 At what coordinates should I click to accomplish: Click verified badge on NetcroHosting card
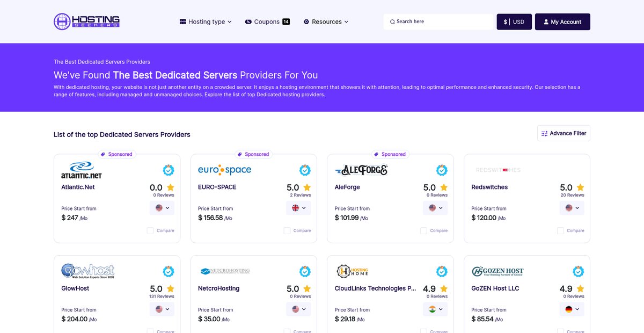305,271
